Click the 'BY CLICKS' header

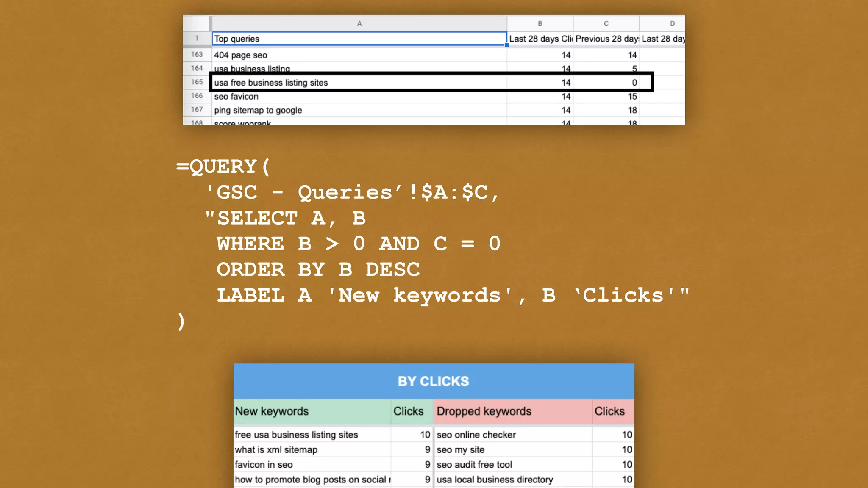(434, 381)
